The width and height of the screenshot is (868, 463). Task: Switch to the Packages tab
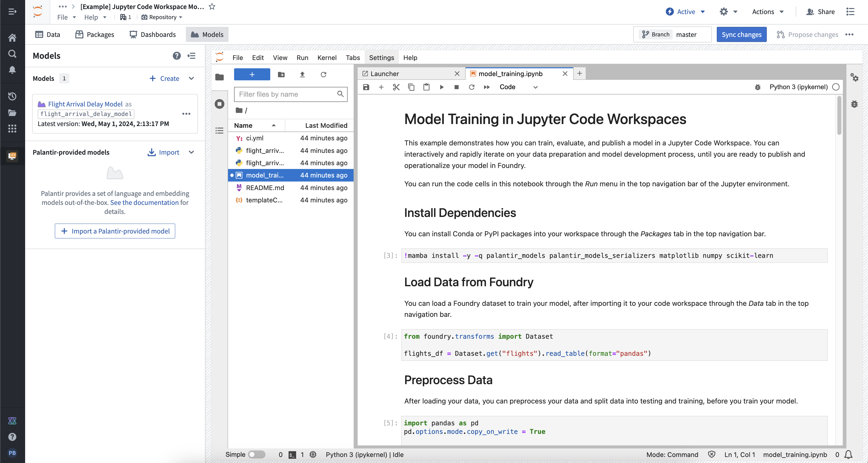[x=95, y=34]
